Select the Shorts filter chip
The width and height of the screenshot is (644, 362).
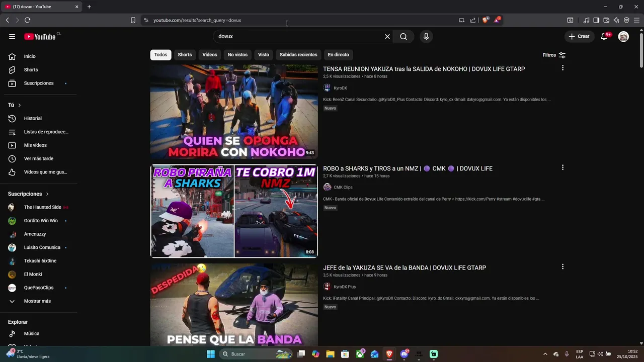[x=185, y=55]
